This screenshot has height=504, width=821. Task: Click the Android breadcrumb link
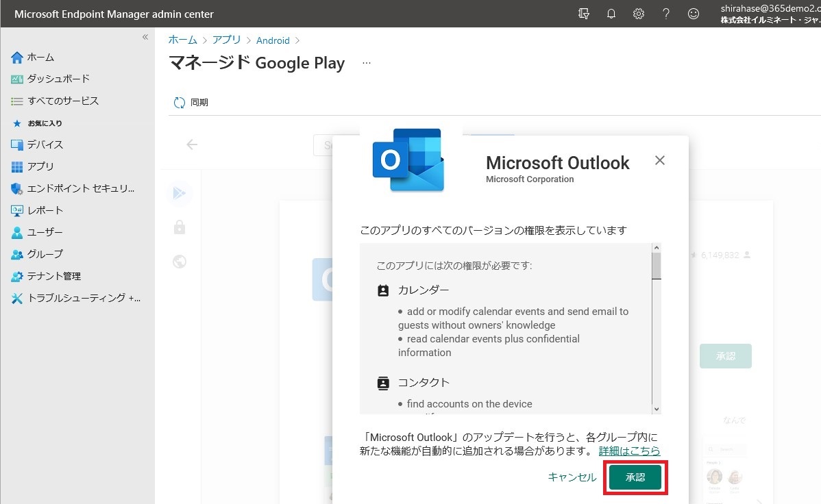click(x=273, y=40)
